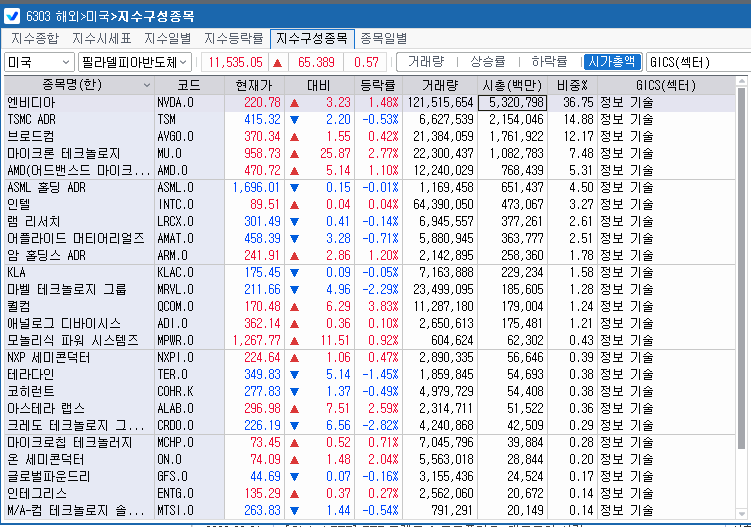
Task: Select the 코히런트 row
Action: (x=370, y=391)
